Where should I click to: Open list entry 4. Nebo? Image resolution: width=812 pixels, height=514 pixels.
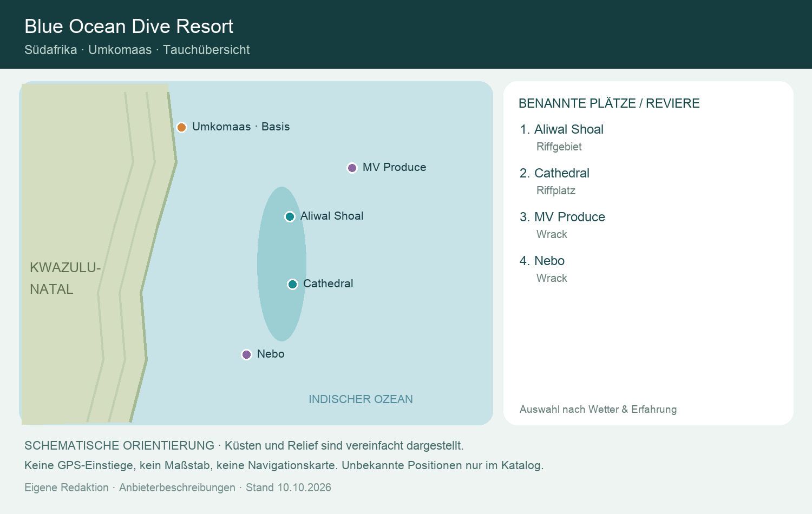coord(542,261)
